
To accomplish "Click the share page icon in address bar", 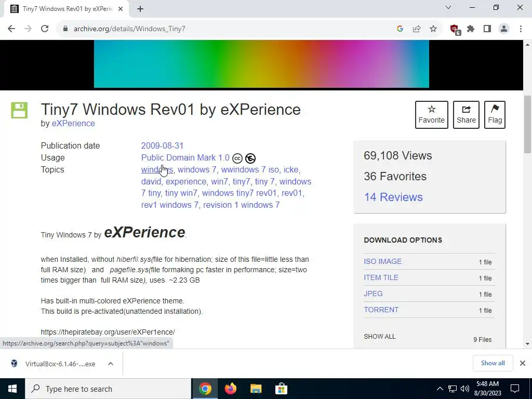I will 417,29.
